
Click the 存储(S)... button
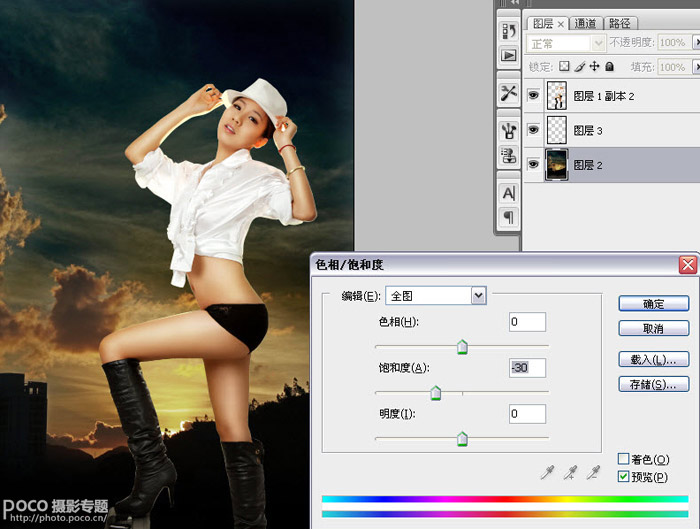click(654, 384)
